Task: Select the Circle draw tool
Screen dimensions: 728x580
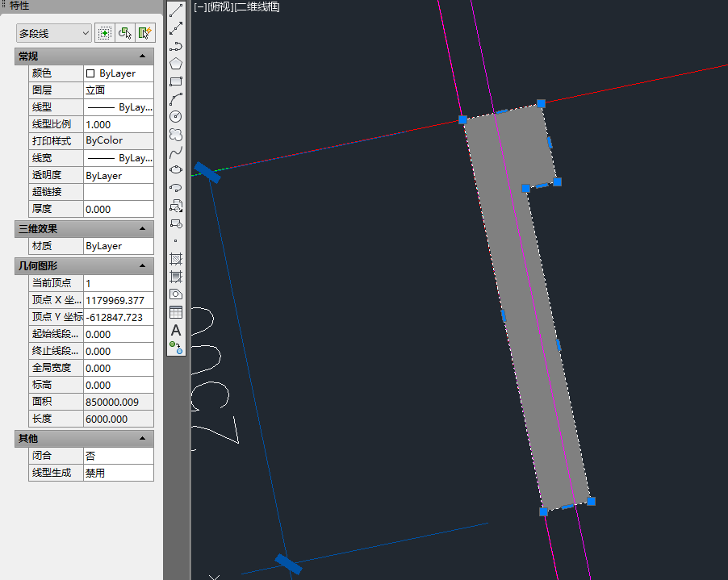Action: click(x=176, y=117)
